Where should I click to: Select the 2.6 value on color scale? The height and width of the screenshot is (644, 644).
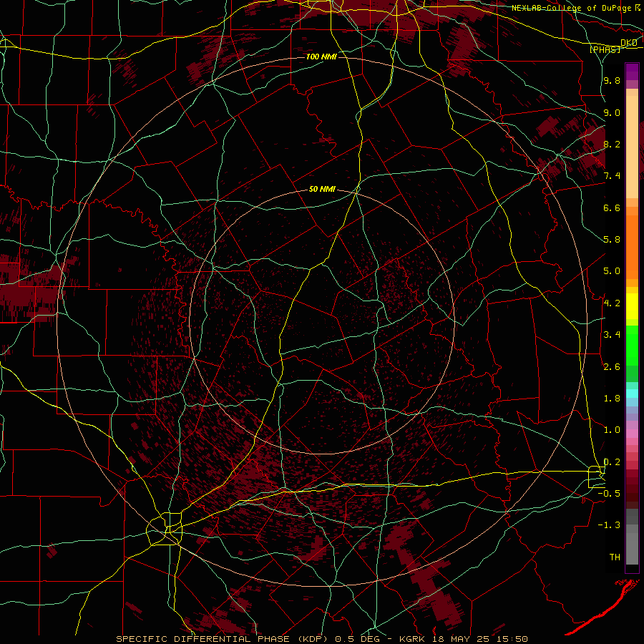(612, 367)
